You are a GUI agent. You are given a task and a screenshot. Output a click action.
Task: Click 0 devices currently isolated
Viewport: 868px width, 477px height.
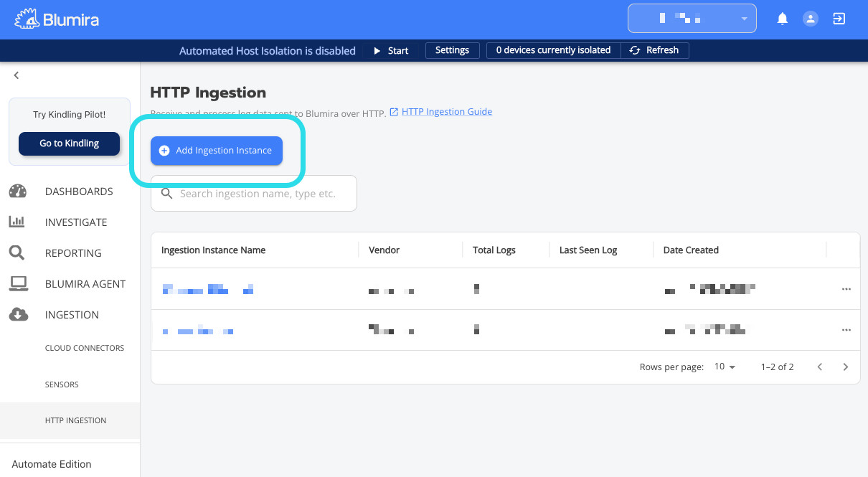pos(553,50)
